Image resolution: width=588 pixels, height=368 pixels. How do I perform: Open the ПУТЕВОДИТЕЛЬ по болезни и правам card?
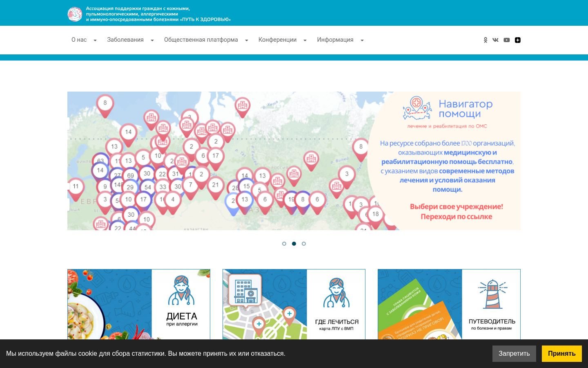pyautogui.click(x=449, y=304)
